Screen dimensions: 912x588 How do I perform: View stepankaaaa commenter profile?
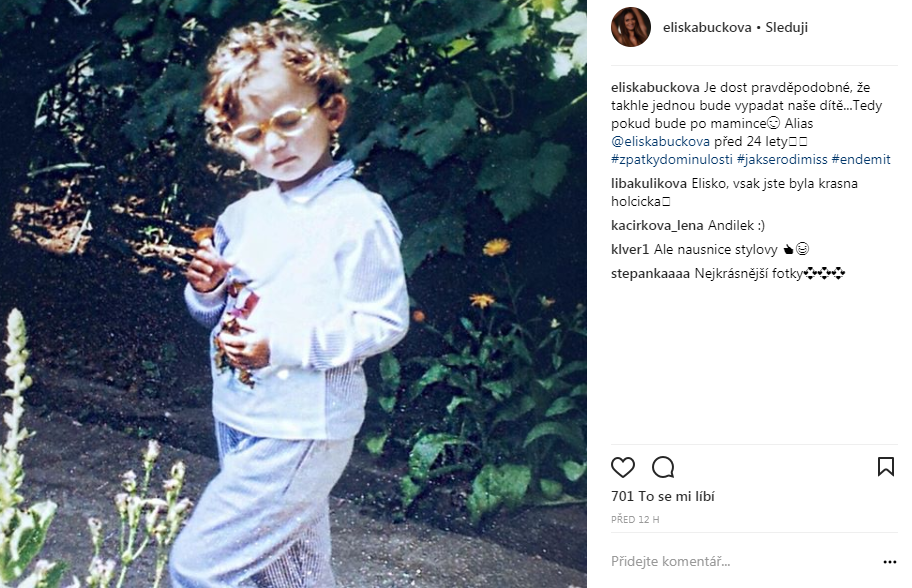pyautogui.click(x=650, y=274)
